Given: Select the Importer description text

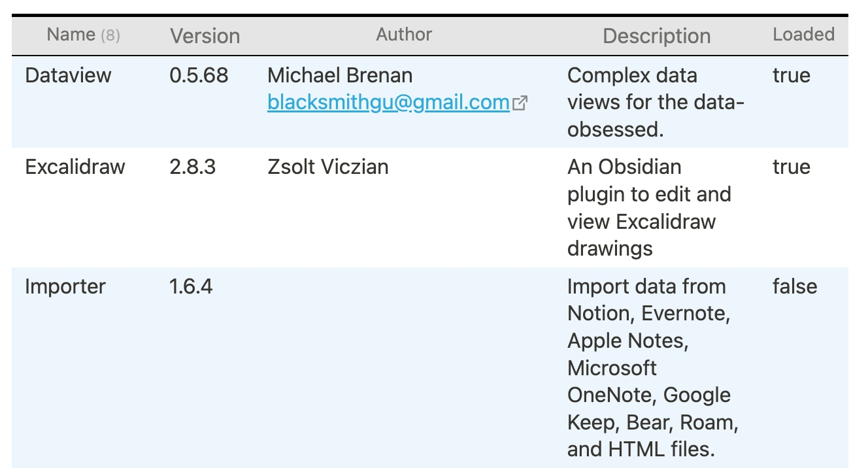Looking at the screenshot, I should pos(653,367).
